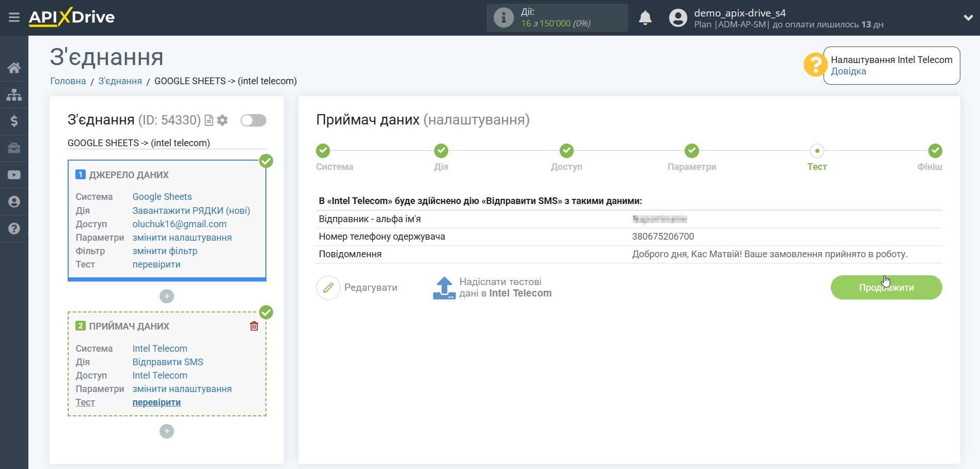Go to Параметри wizard step
Image resolution: width=980 pixels, height=469 pixels.
point(692,151)
